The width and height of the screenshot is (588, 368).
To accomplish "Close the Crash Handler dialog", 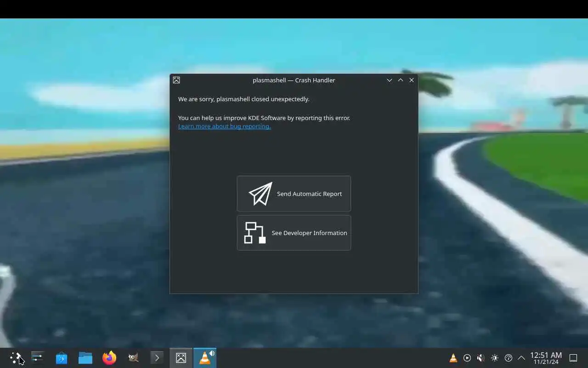I will tap(412, 80).
